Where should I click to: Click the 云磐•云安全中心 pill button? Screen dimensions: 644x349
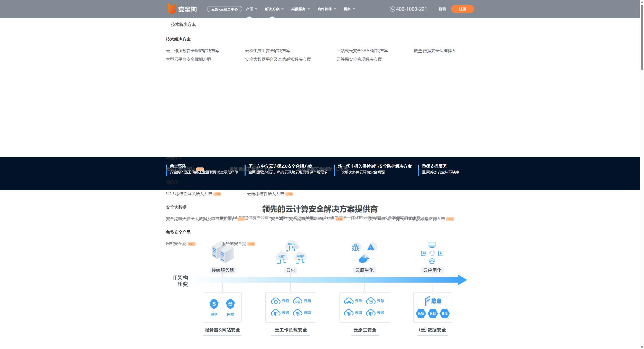[225, 9]
